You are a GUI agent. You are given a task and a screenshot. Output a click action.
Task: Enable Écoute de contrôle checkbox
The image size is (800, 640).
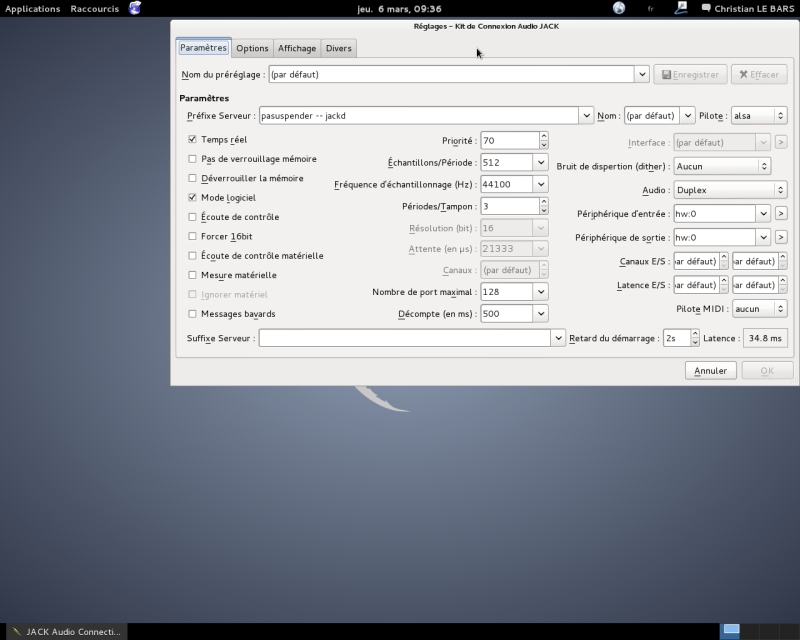tap(192, 217)
